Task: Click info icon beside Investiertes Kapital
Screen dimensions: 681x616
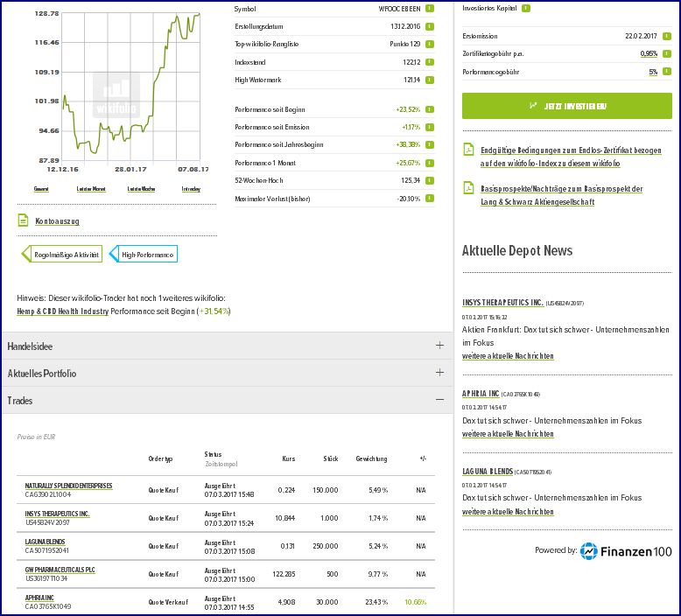Action: (x=525, y=9)
